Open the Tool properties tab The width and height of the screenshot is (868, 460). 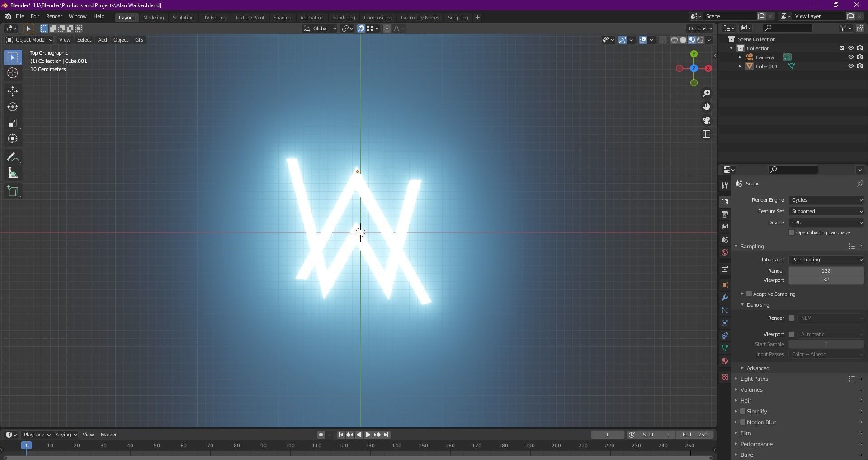[x=725, y=185]
